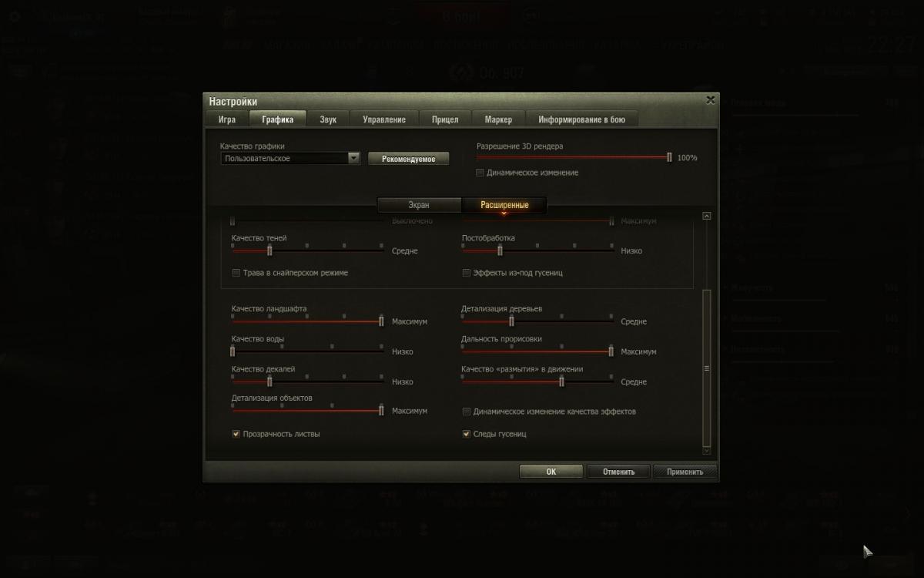Enable Динамическое изменение checkbox
Viewport: 924px width, 578px height.
click(480, 173)
